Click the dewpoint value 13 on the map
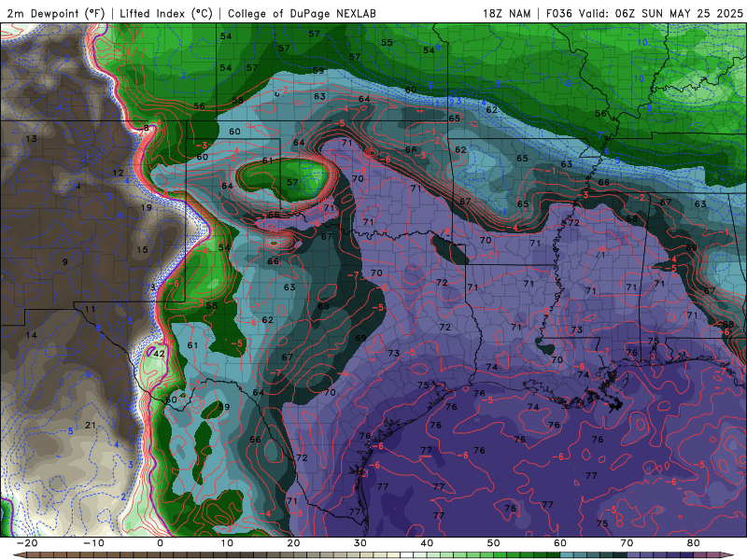The width and height of the screenshot is (747, 560). pyautogui.click(x=32, y=139)
